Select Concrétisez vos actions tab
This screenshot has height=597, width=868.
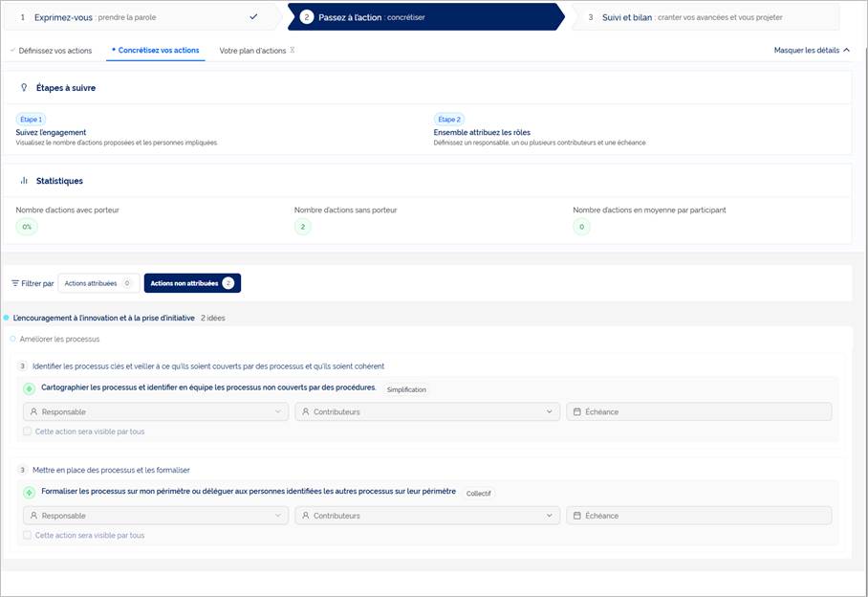pyautogui.click(x=156, y=51)
